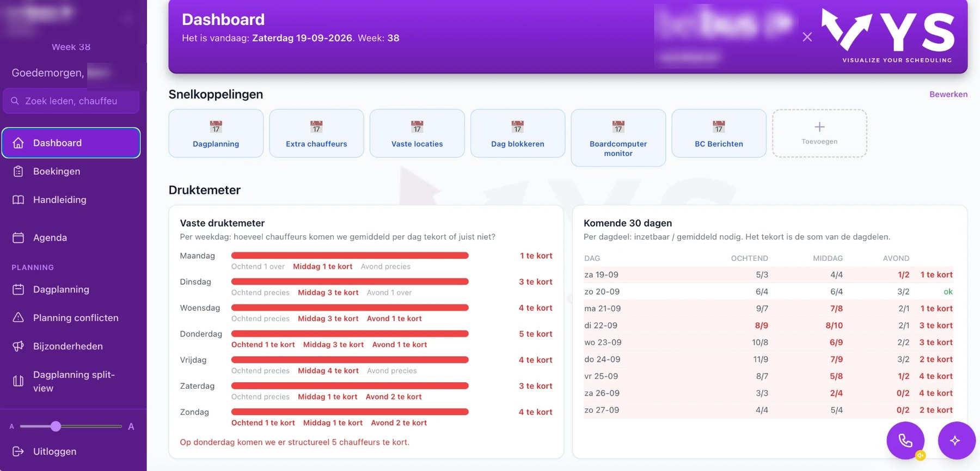
Task: Click the ok status for zo 20-09
Action: pyautogui.click(x=948, y=292)
